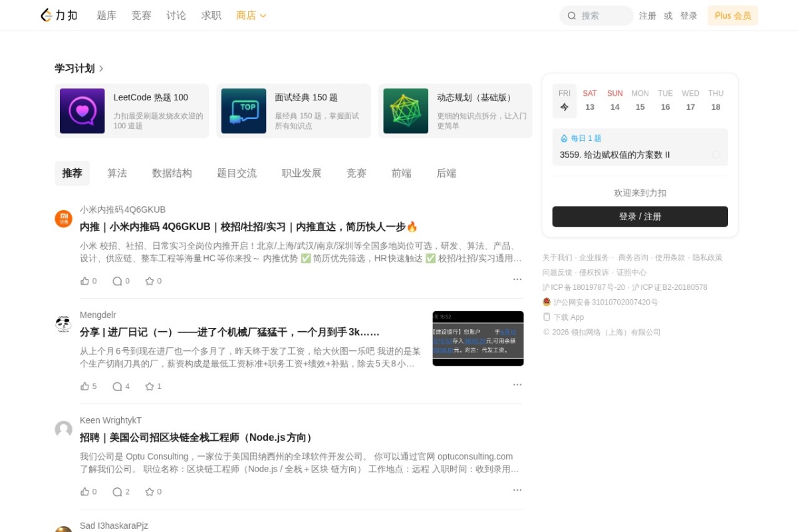Open the 内推｜小米内推码 post title
This screenshot has height=532, width=798.
249,227
